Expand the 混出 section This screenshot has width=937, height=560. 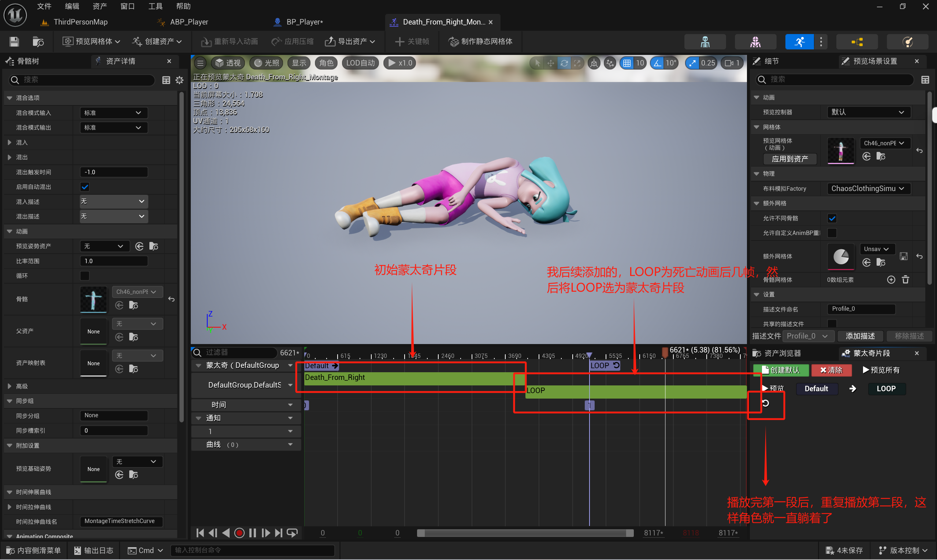10,157
